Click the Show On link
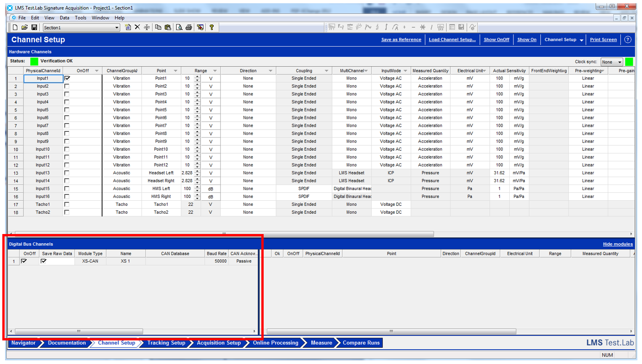642x364 pixels. point(527,40)
